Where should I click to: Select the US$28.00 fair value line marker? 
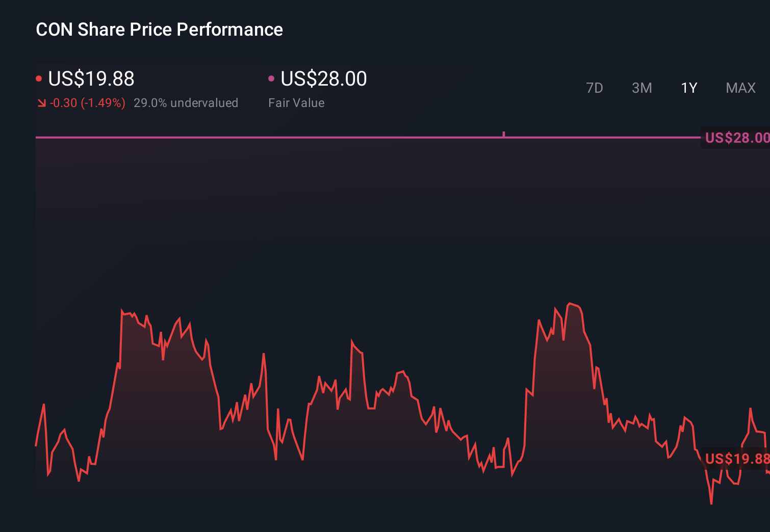504,134
